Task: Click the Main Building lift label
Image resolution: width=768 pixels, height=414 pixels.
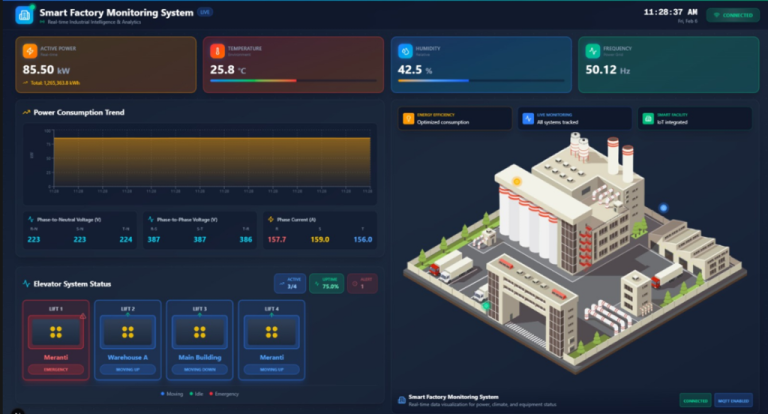Action: [x=200, y=357]
